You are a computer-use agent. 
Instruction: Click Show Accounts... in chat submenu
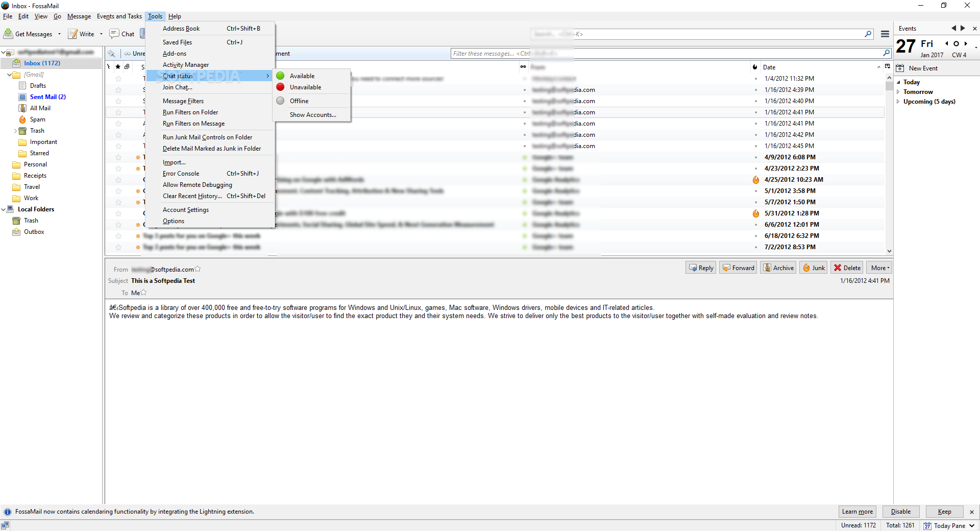[x=312, y=115]
